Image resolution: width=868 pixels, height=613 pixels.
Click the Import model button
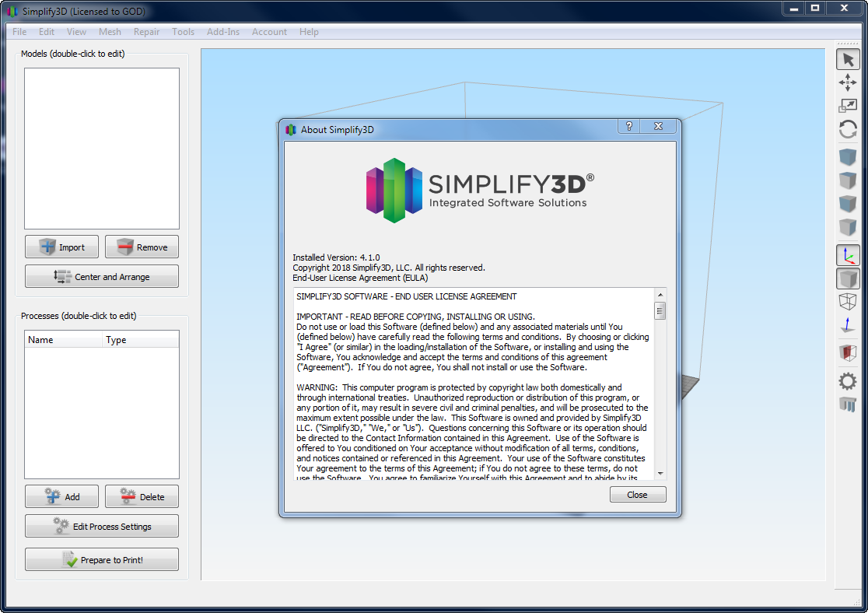[x=61, y=247]
